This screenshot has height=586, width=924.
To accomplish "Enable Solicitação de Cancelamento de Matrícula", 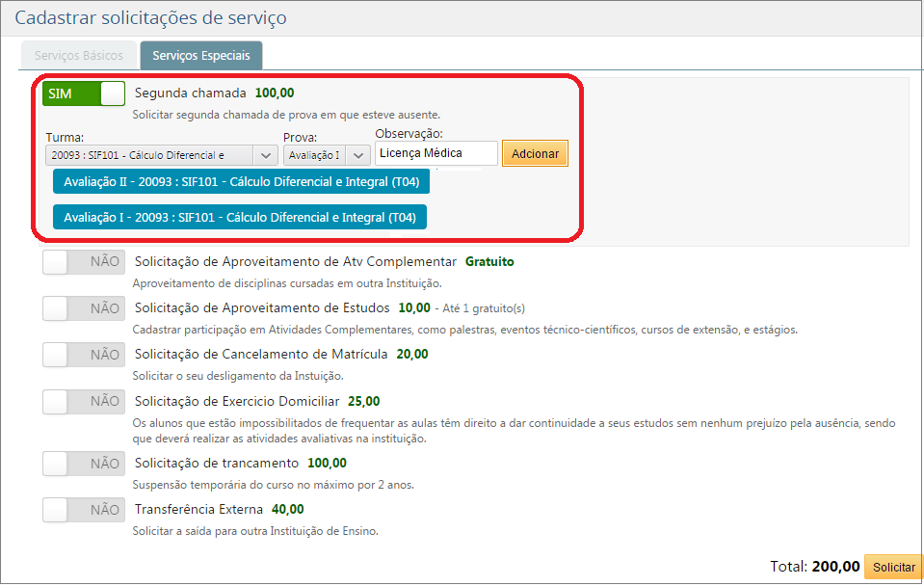I will point(82,354).
